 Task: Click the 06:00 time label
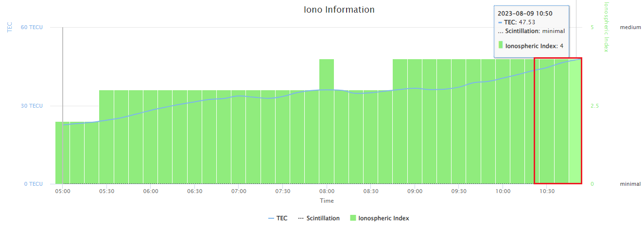(x=151, y=191)
